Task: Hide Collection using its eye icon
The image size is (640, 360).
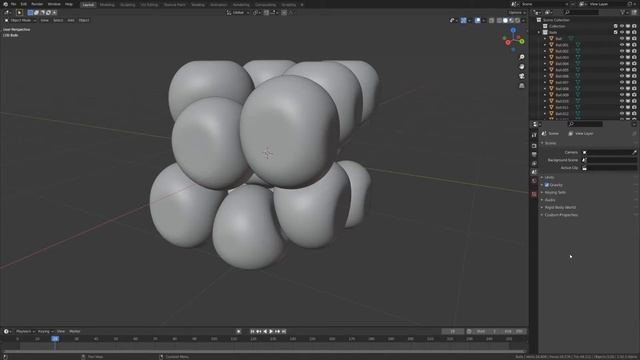Action: pyautogui.click(x=622, y=26)
